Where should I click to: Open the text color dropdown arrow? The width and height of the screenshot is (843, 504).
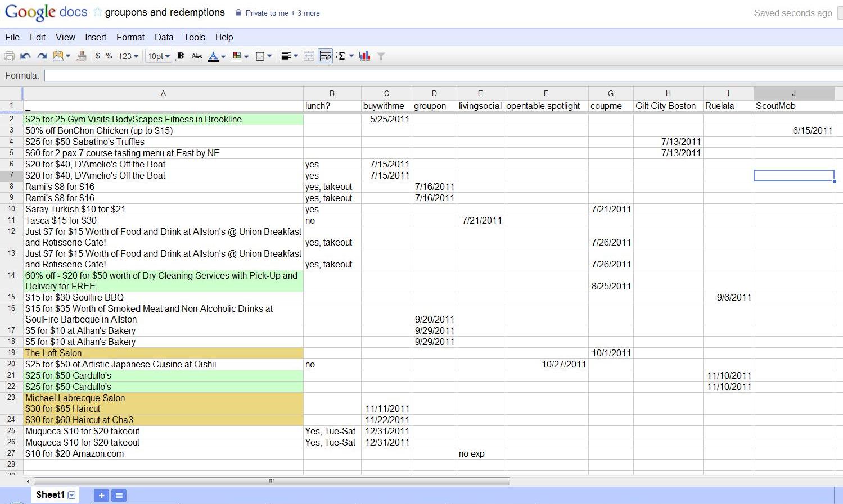pyautogui.click(x=223, y=56)
